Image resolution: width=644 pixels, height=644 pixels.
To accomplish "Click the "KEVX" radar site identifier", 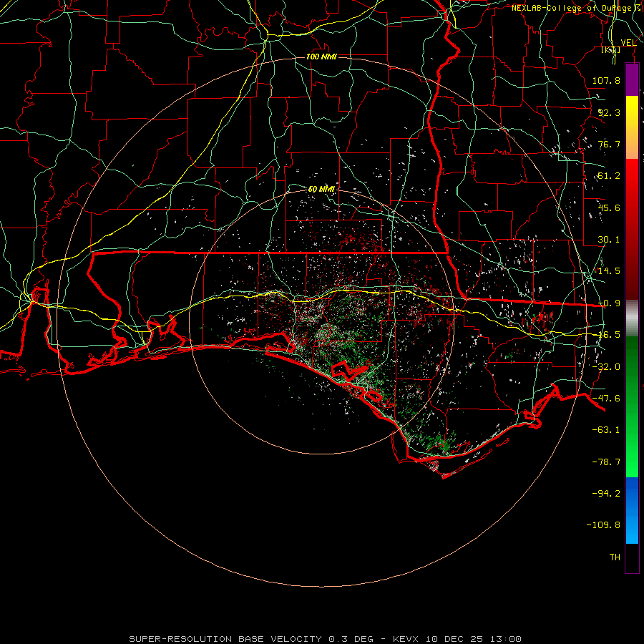I will click(x=407, y=639).
